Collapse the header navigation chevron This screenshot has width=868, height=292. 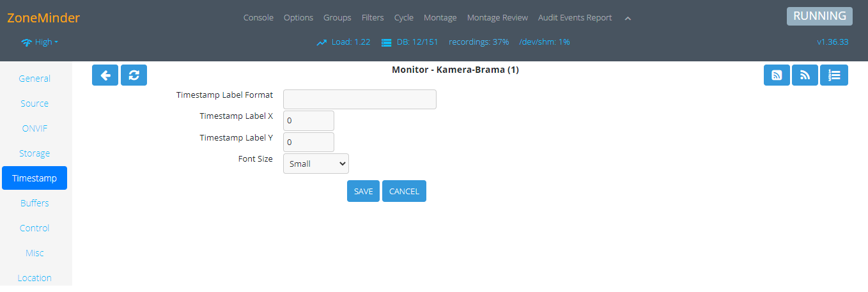coord(628,19)
